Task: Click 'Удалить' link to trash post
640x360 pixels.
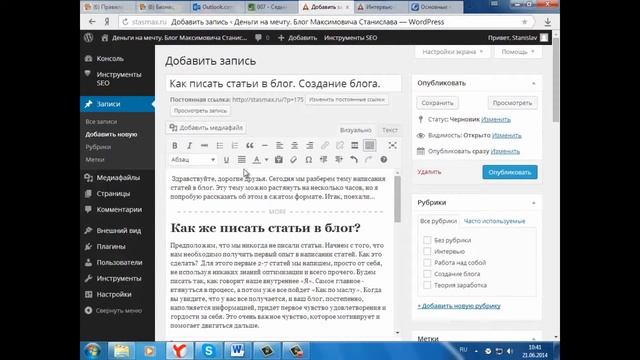Action: [x=429, y=172]
